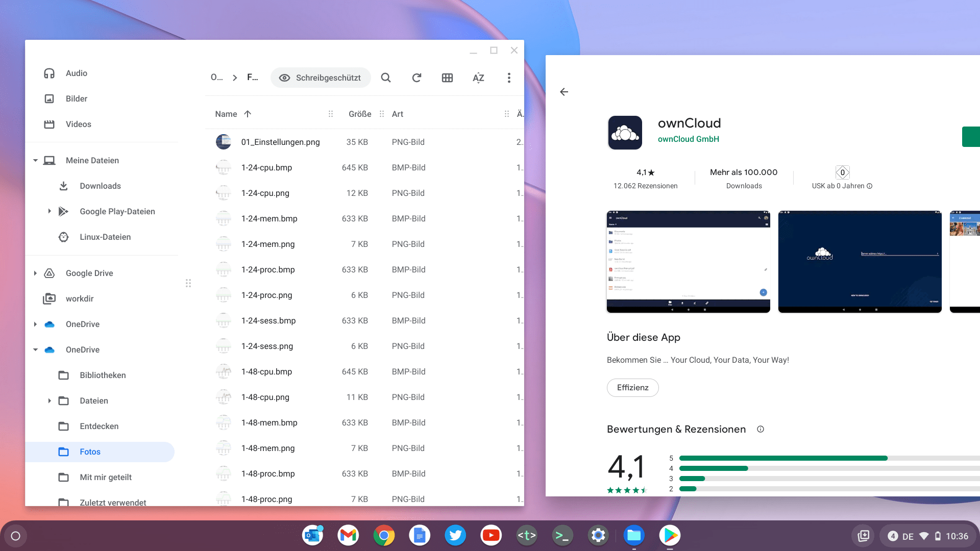Sort files by the Name column

point(226,114)
